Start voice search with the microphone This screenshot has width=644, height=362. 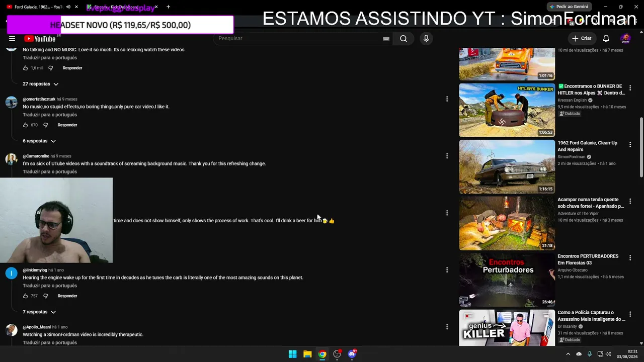tap(426, 39)
